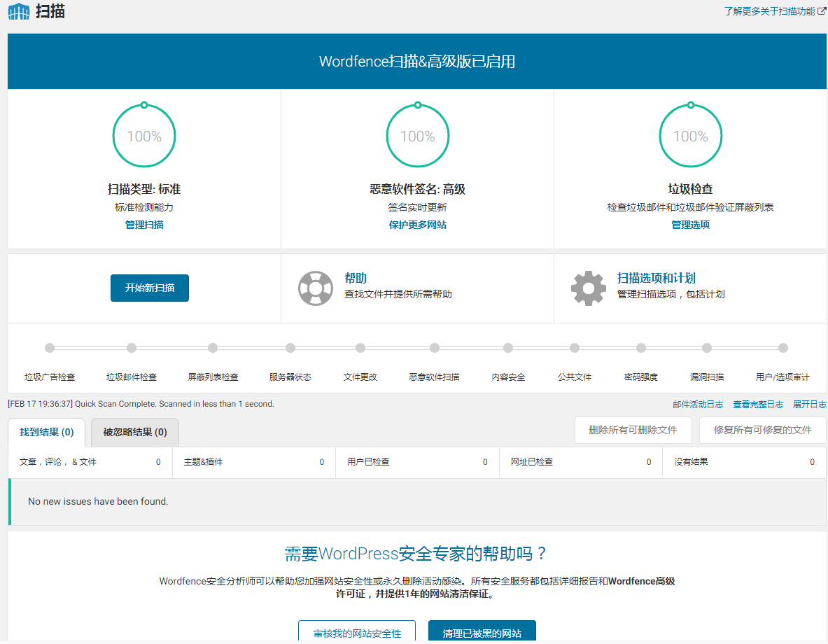Click the Wordfence扫描&高级版已启用 banner text
Screen dimensions: 828x644
tap(417, 62)
